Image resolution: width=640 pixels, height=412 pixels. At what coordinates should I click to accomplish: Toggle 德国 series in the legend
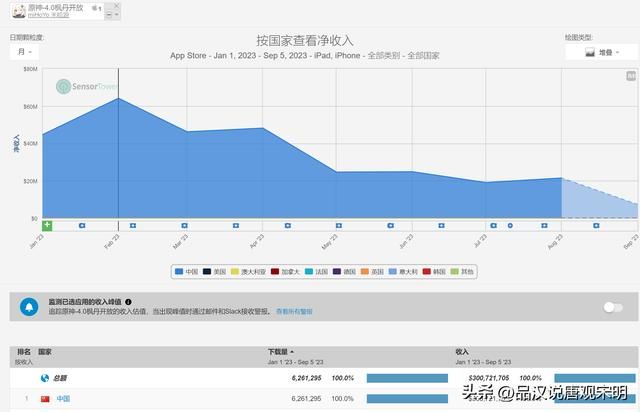(344, 272)
